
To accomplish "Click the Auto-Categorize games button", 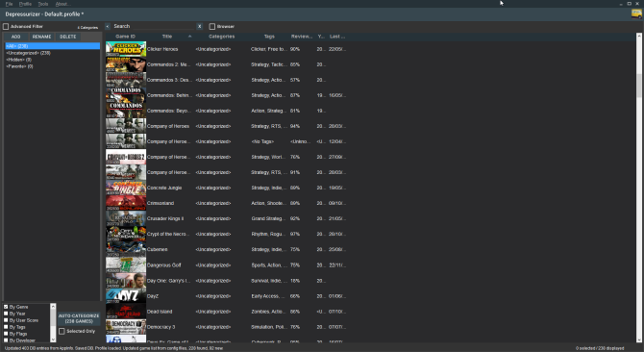I will 79,318.
